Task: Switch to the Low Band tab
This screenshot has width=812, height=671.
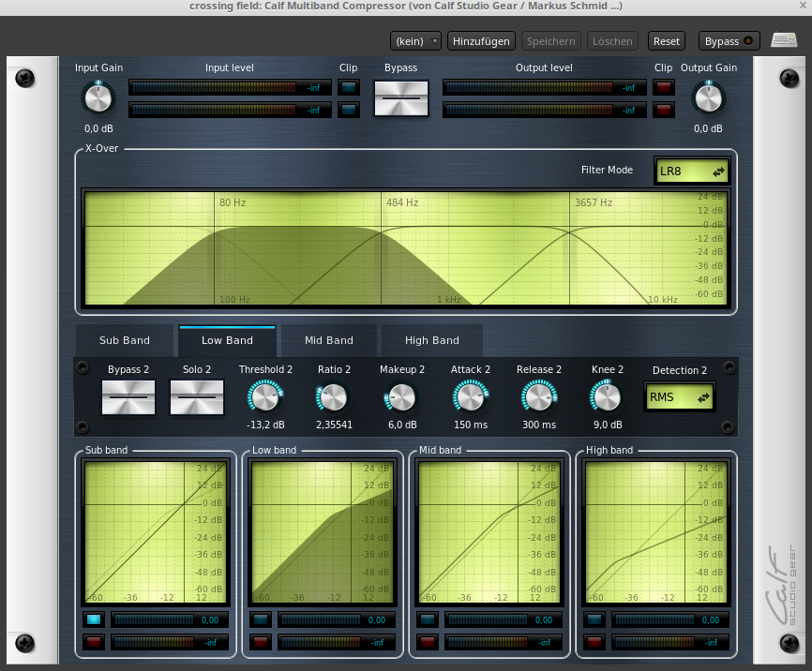Action: (x=227, y=340)
